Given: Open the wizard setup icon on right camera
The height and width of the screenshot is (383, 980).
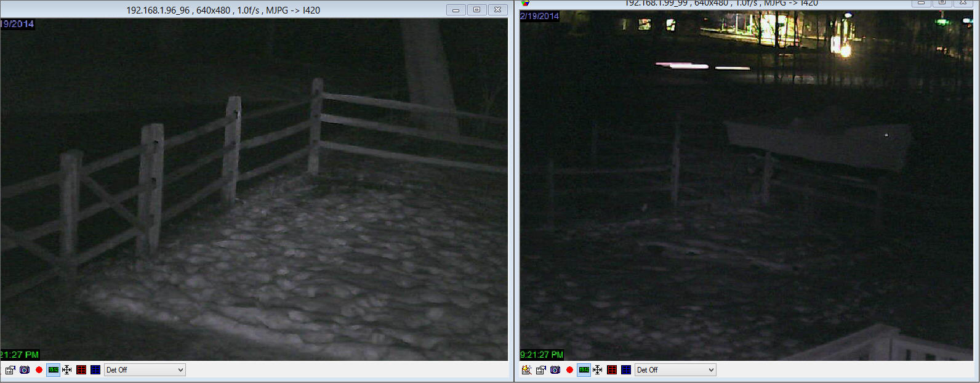Looking at the screenshot, I should pos(526,370).
